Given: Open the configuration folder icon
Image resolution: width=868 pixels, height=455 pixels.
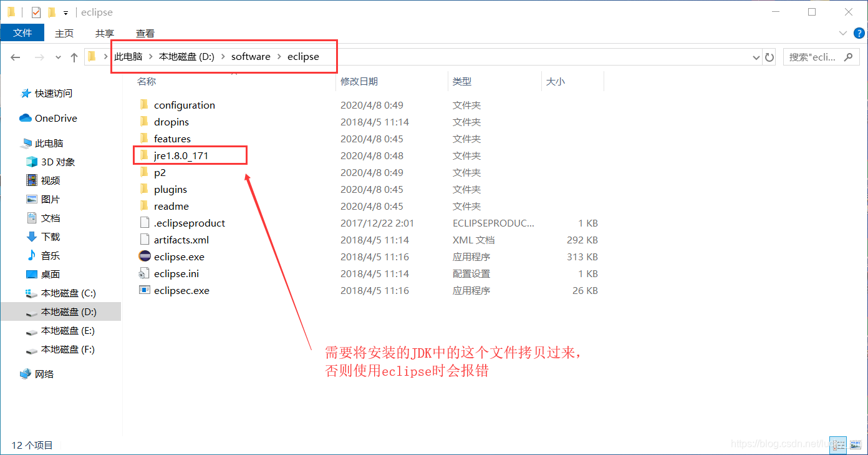Looking at the screenshot, I should (x=145, y=105).
